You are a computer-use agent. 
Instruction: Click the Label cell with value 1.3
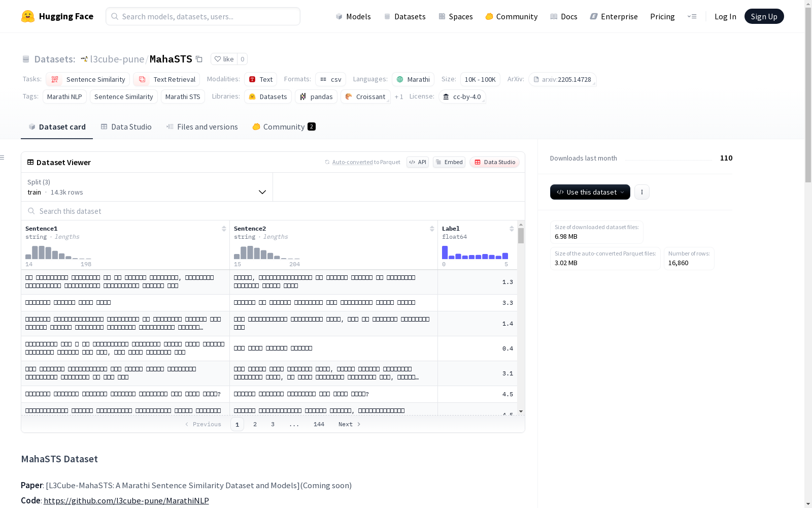pyautogui.click(x=477, y=282)
